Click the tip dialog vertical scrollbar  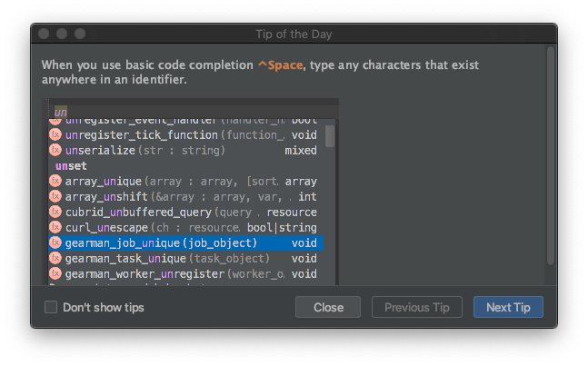tap(550, 154)
